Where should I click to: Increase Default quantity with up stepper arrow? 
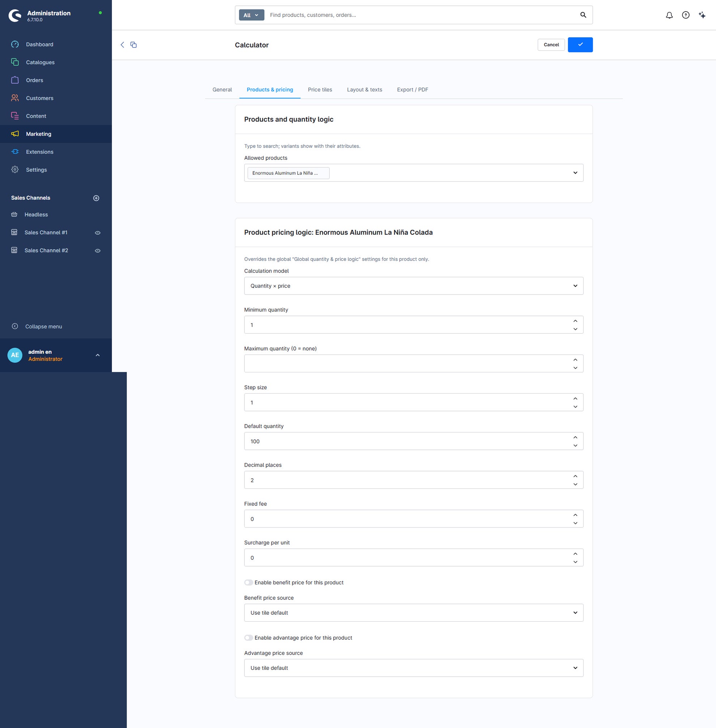(x=575, y=437)
